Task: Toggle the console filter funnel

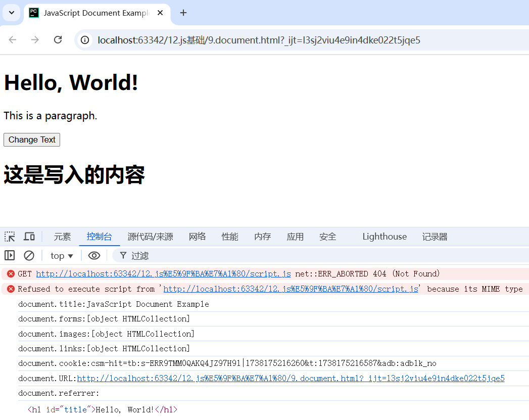Action: (123, 255)
